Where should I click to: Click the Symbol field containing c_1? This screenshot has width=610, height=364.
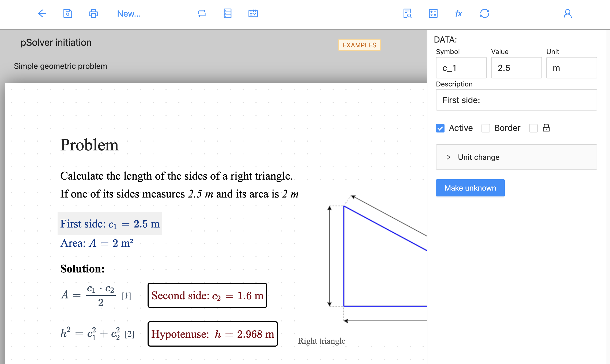461,68
